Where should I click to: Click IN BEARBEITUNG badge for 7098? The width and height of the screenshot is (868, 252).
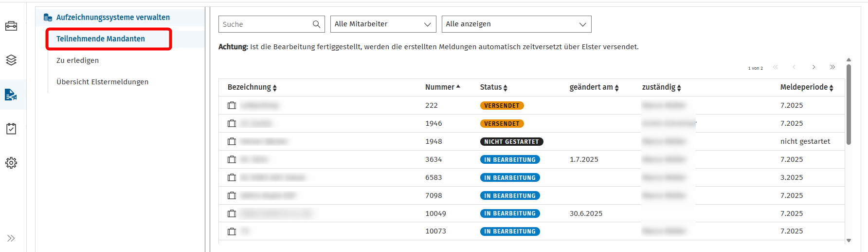click(x=510, y=195)
